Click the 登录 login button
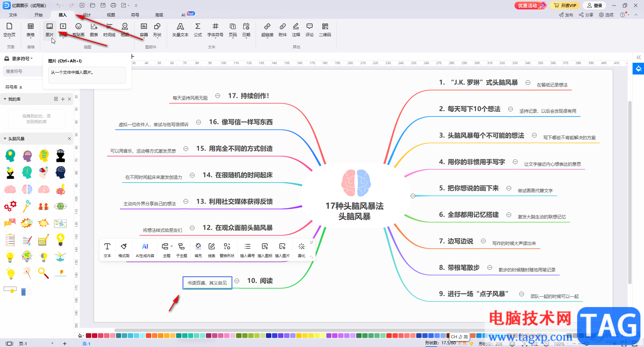This screenshot has height=347, width=644. coord(595,5)
